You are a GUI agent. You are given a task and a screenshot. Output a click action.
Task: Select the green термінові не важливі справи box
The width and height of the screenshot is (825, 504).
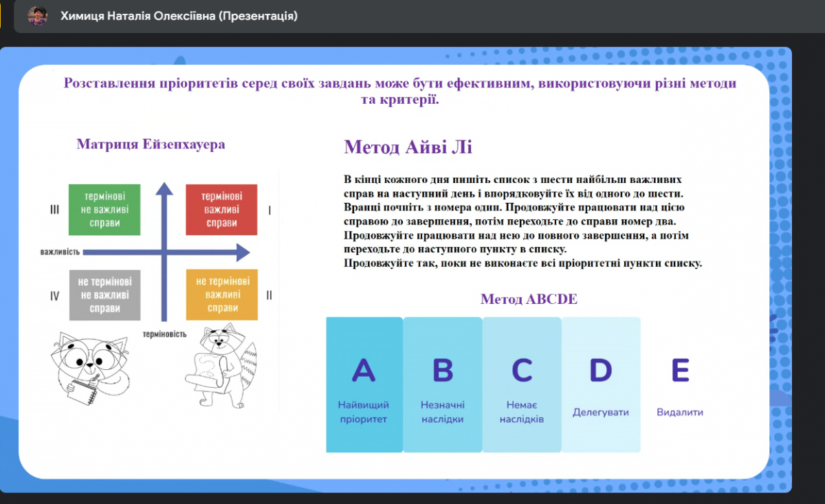click(105, 210)
